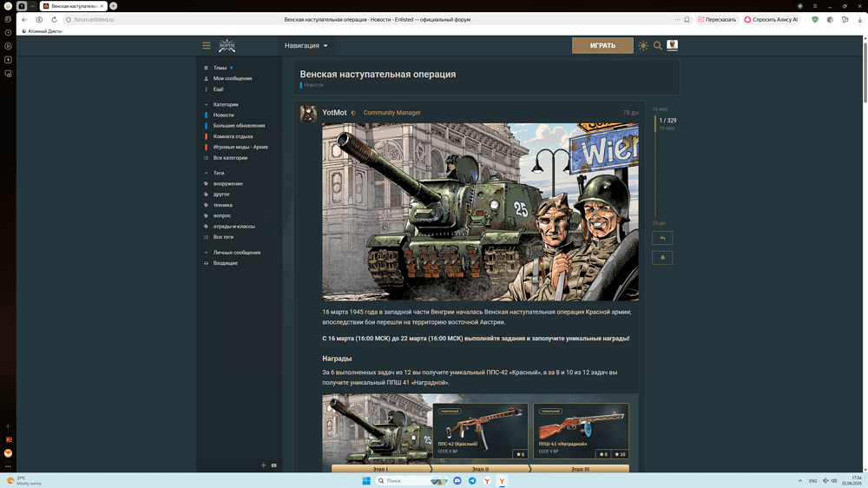Expand the Навигация dropdown
Image resolution: width=868 pixels, height=488 pixels.
tap(306, 45)
